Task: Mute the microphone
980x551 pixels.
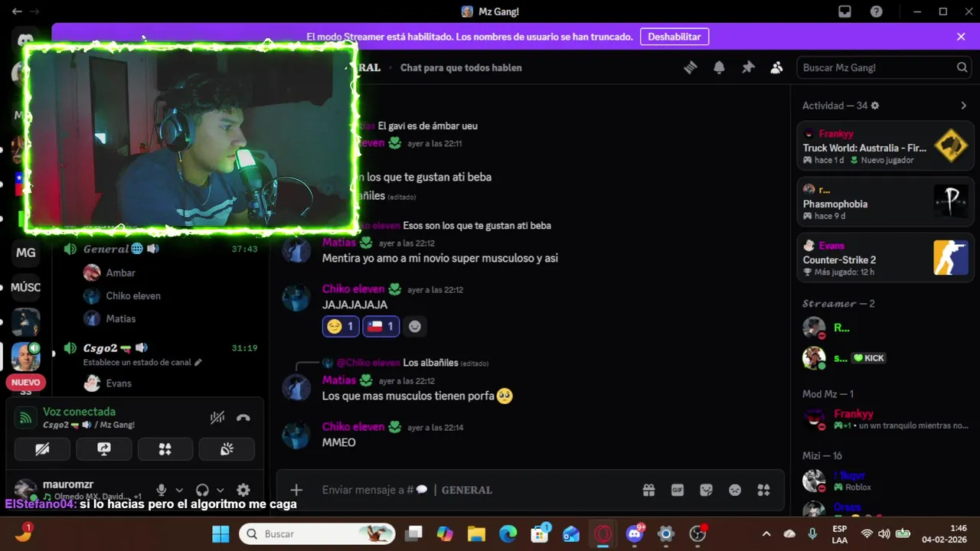Action: click(162, 490)
